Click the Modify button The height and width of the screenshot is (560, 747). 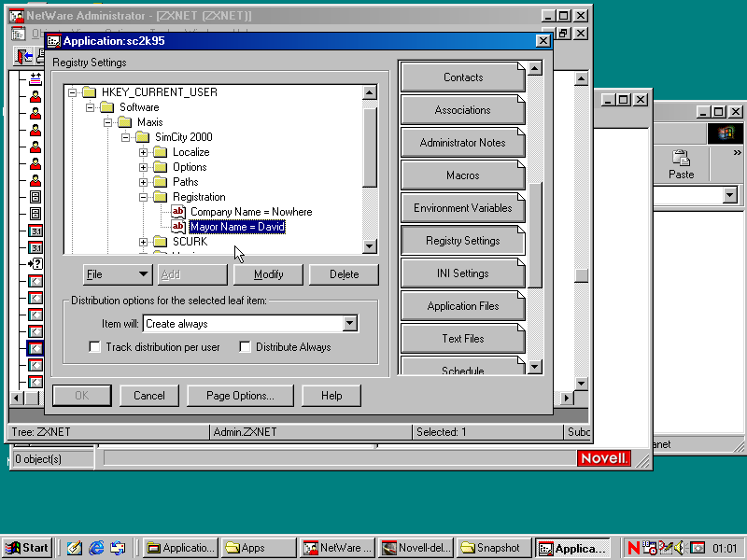pos(268,274)
